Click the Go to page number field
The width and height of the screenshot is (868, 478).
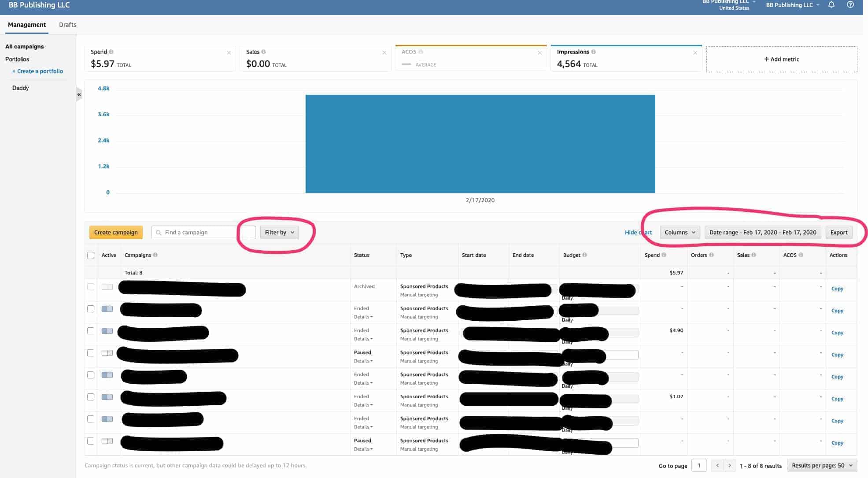pos(699,466)
